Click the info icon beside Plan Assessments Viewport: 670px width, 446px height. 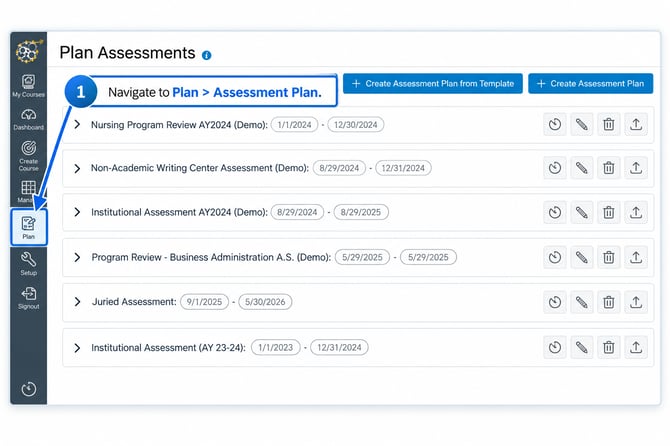point(206,55)
